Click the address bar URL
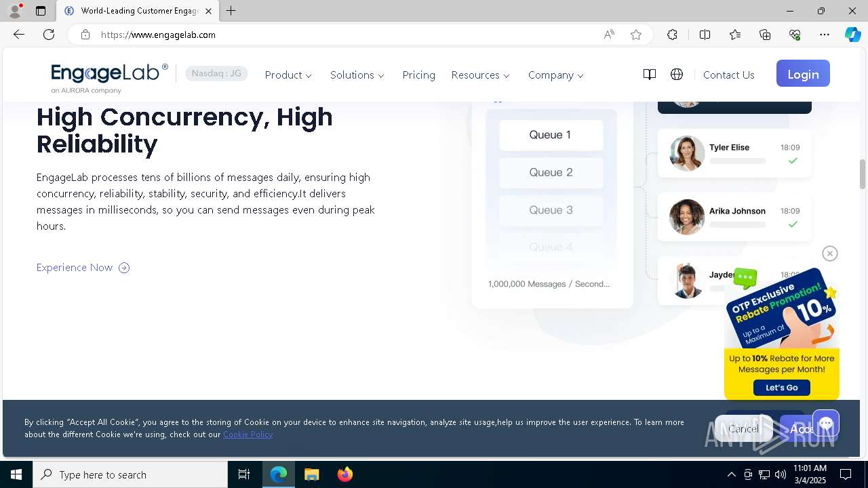Screen dimensions: 868x488 click(x=158, y=35)
